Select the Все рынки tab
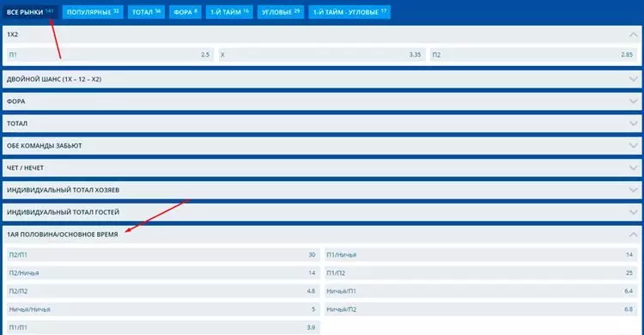644x335 pixels. (30, 12)
